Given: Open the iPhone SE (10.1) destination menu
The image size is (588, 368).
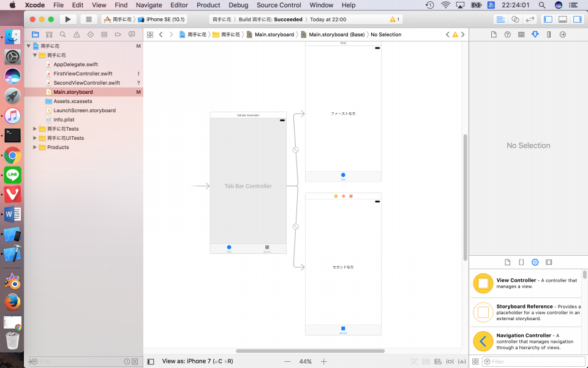Looking at the screenshot, I should (x=162, y=19).
